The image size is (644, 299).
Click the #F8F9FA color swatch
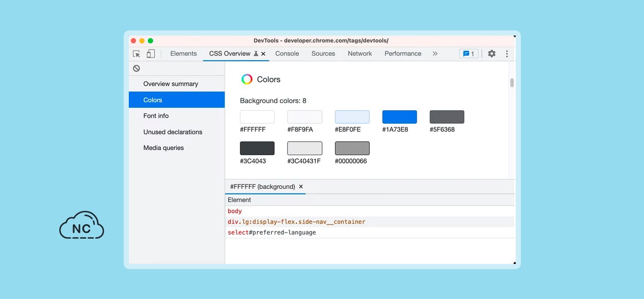304,117
